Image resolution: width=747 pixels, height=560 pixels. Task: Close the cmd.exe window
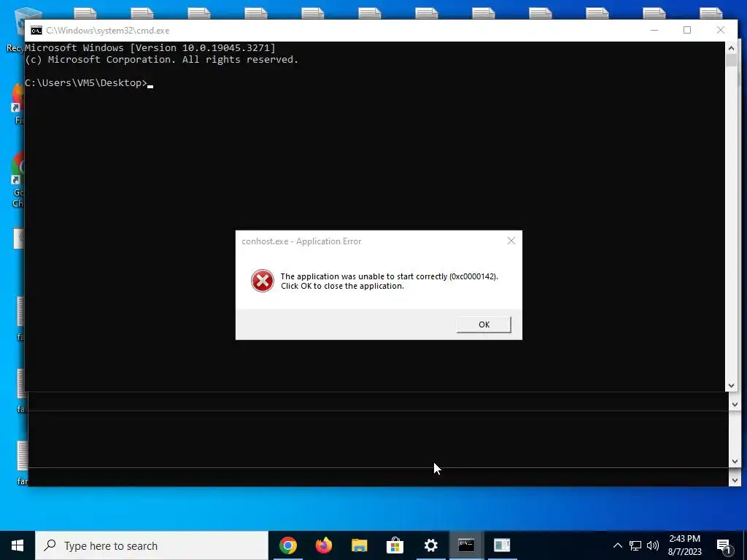pyautogui.click(x=721, y=30)
